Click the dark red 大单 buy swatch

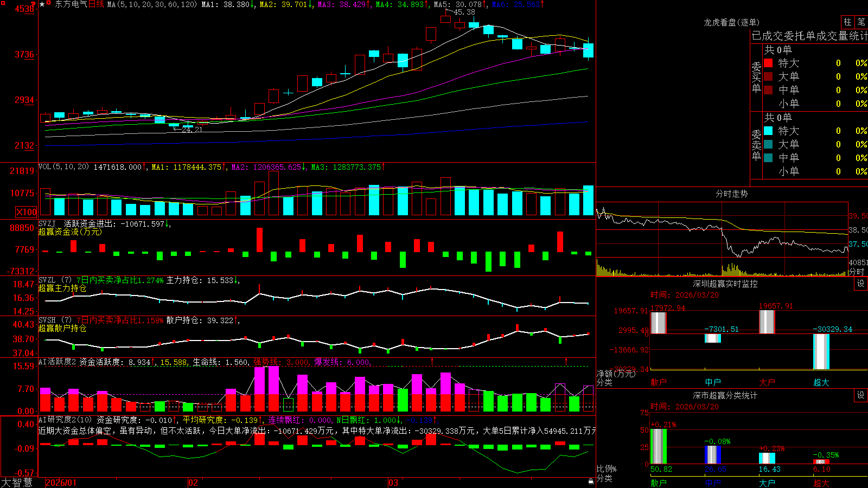(x=768, y=76)
